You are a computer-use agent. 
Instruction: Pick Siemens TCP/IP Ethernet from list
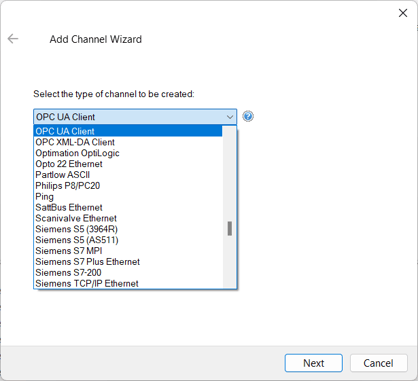(128, 283)
